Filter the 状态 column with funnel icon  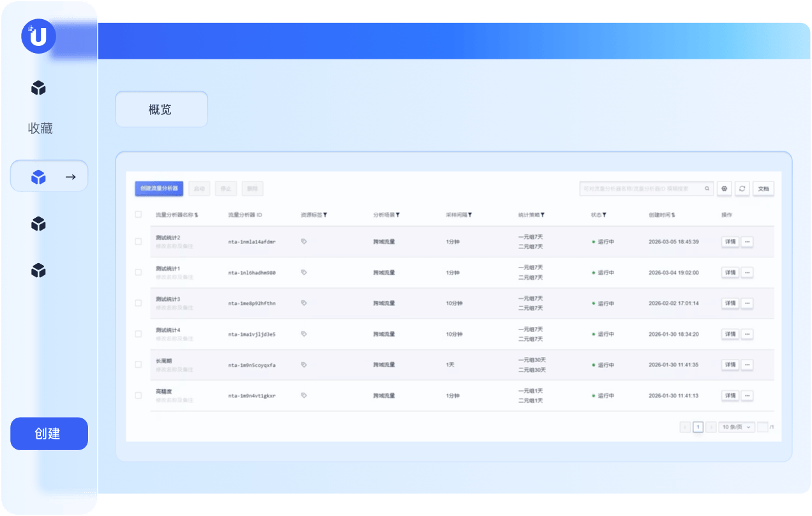click(605, 215)
